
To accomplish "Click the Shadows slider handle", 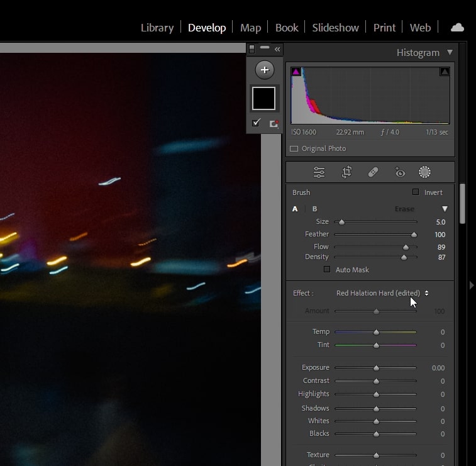I will coord(376,409).
